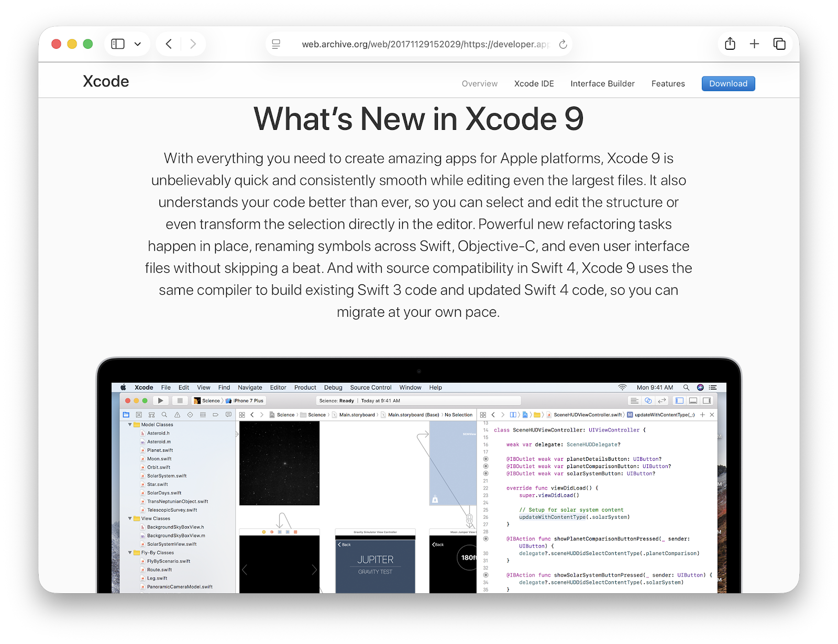The width and height of the screenshot is (838, 644).
Task: Select the iPhone 7 Plus destination
Action: pos(245,401)
